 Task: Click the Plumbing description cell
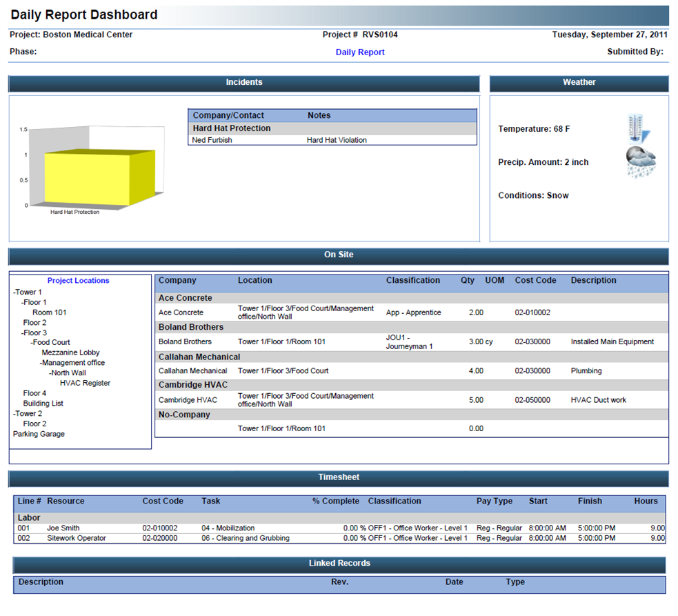(586, 370)
